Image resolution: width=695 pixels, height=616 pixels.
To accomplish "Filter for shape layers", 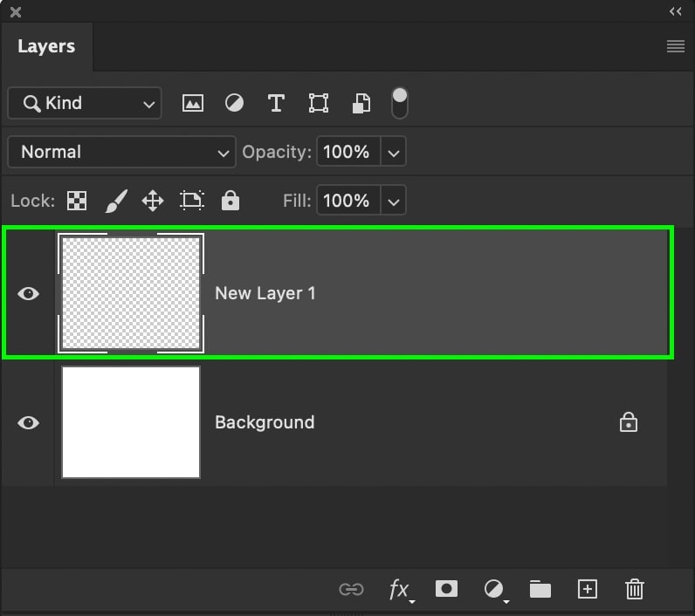I will (318, 103).
